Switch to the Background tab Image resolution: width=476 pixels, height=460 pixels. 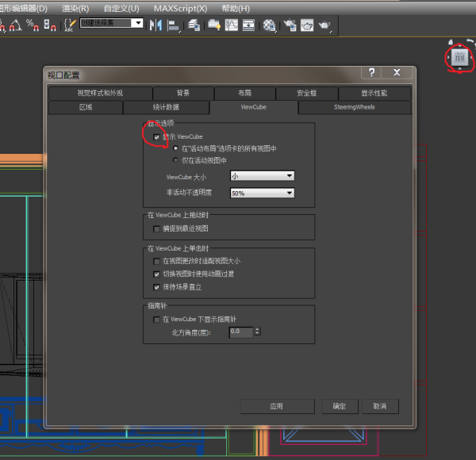click(183, 93)
